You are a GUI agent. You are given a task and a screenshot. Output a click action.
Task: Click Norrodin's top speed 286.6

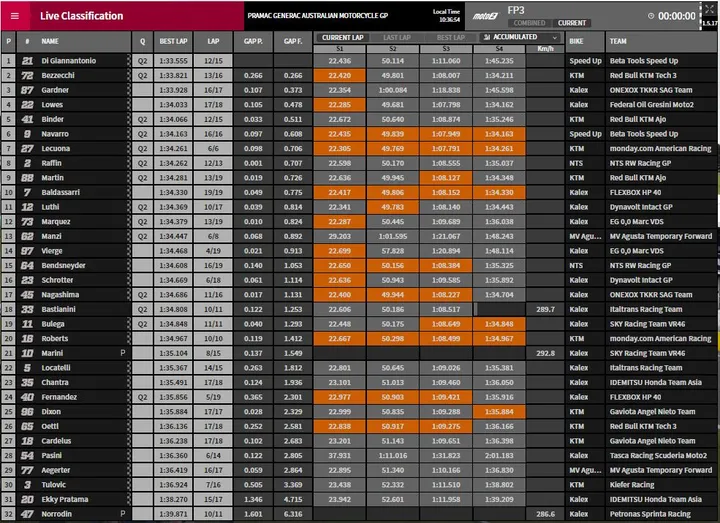click(545, 514)
